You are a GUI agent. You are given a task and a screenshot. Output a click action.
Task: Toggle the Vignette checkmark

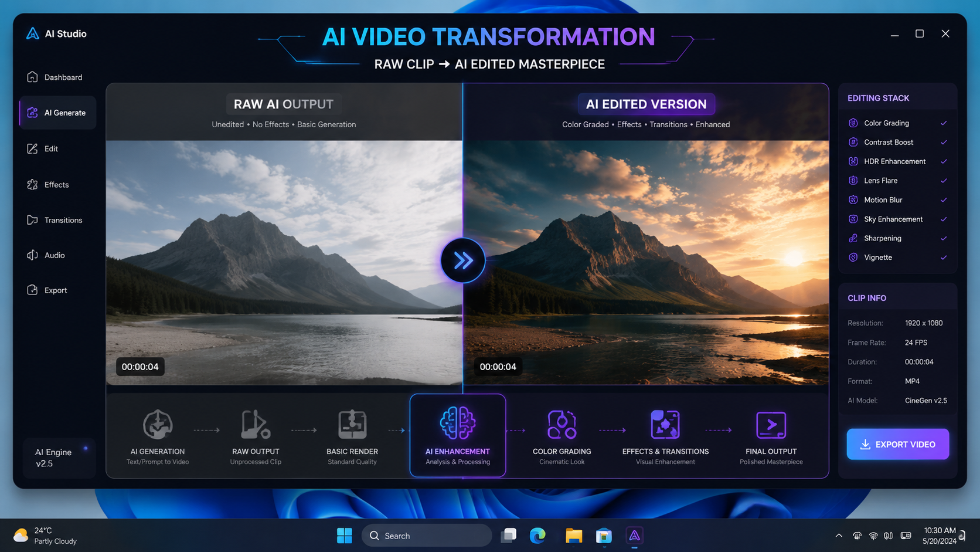click(x=944, y=258)
